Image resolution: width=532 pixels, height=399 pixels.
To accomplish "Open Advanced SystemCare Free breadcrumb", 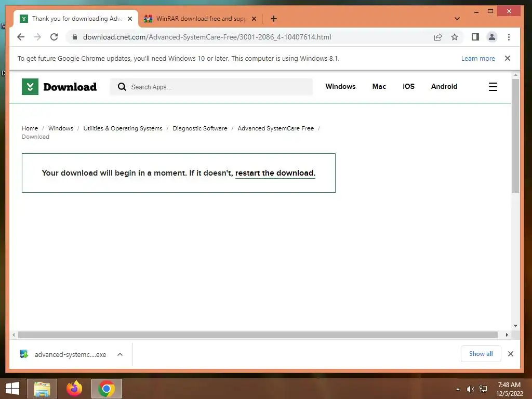I will click(275, 128).
